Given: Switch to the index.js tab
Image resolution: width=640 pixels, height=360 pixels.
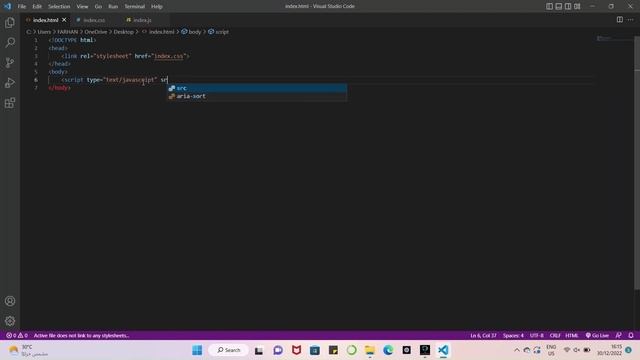Looking at the screenshot, I should coord(142,20).
